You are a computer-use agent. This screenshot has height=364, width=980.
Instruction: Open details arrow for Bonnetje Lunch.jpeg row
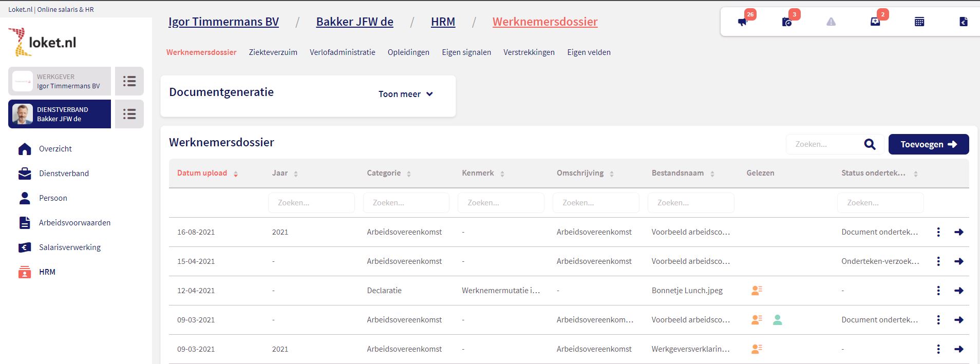click(958, 291)
